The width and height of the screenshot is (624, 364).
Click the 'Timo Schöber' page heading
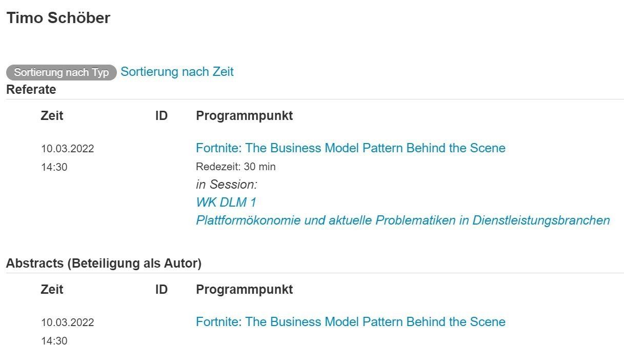[58, 18]
